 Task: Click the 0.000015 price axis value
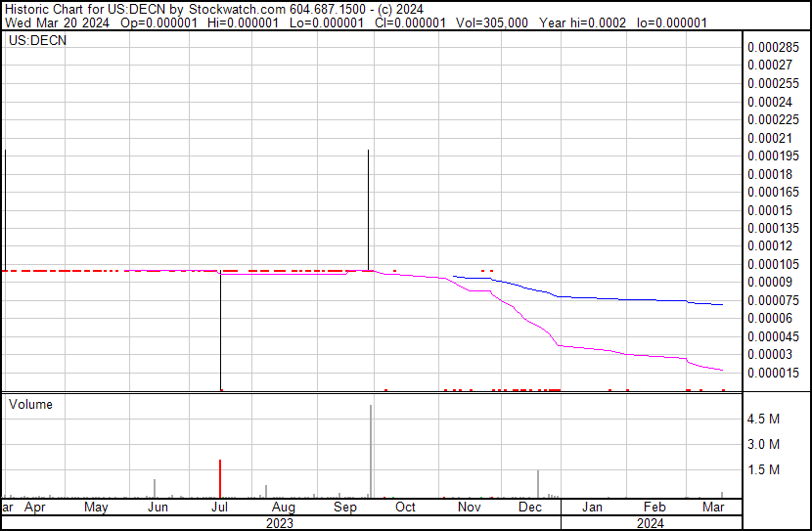tap(770, 373)
